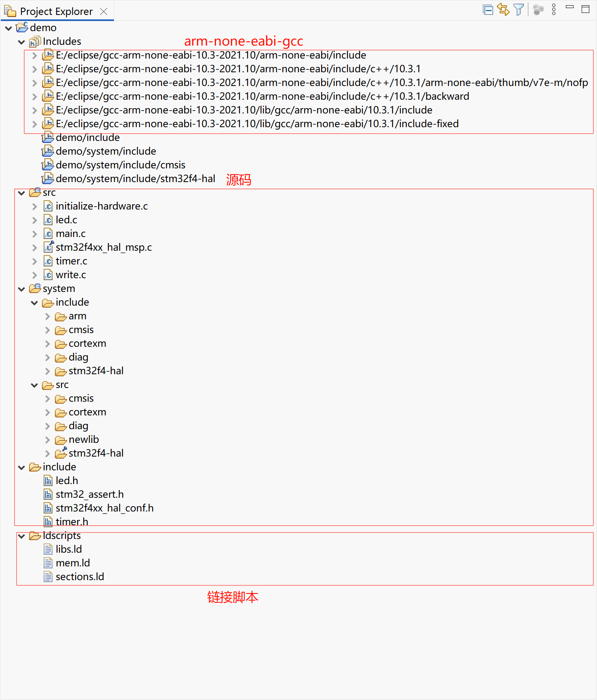Select stm32f4xx_hal_conf.h header
The height and width of the screenshot is (700, 597).
tap(104, 508)
